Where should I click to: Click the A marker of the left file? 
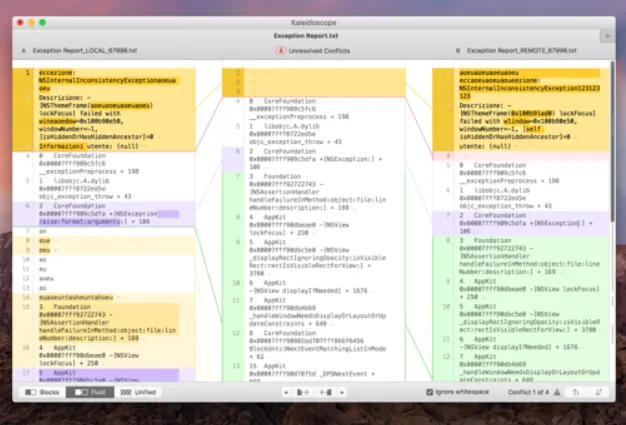point(24,51)
